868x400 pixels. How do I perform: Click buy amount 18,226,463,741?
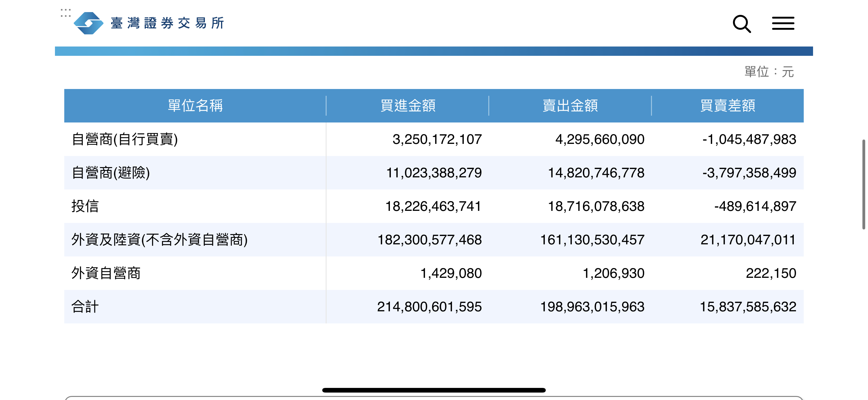(x=433, y=206)
